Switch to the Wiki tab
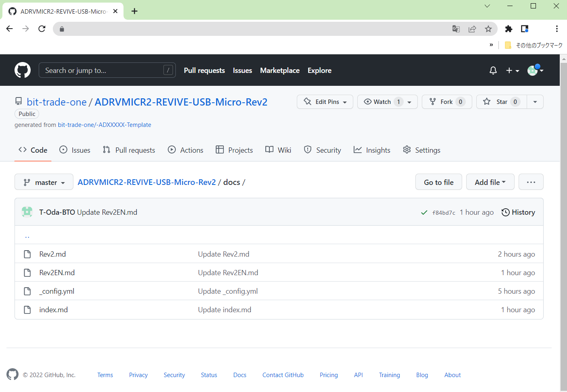 (x=278, y=150)
